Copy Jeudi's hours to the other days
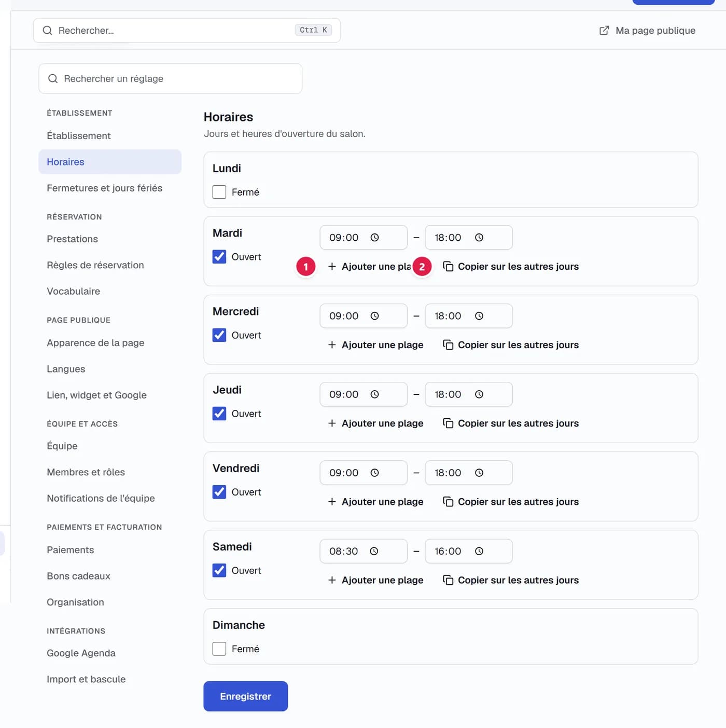 [x=511, y=423]
